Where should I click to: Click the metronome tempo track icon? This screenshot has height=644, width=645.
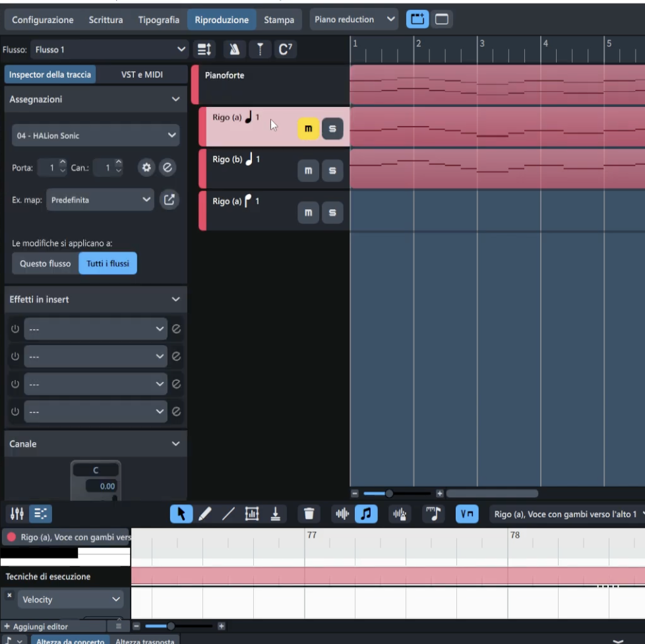pyautogui.click(x=234, y=49)
